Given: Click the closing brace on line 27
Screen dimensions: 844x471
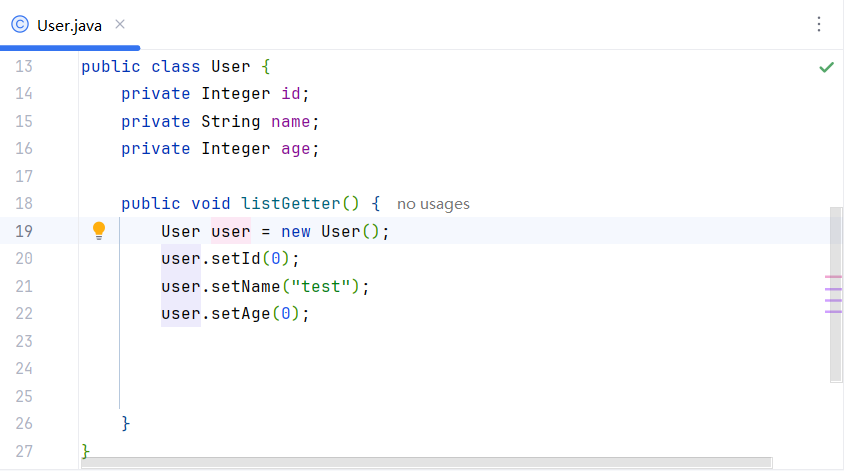Looking at the screenshot, I should point(86,451).
